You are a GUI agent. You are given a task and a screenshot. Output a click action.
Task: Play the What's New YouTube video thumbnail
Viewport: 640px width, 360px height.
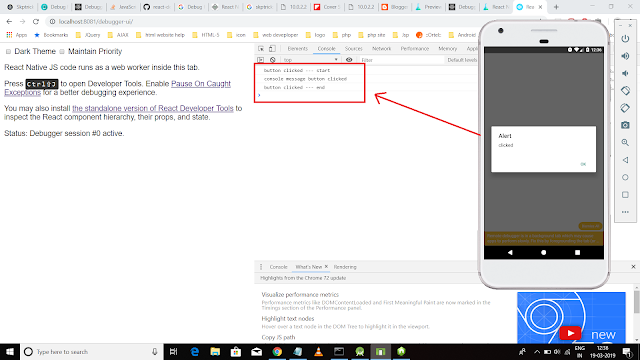pos(570,333)
